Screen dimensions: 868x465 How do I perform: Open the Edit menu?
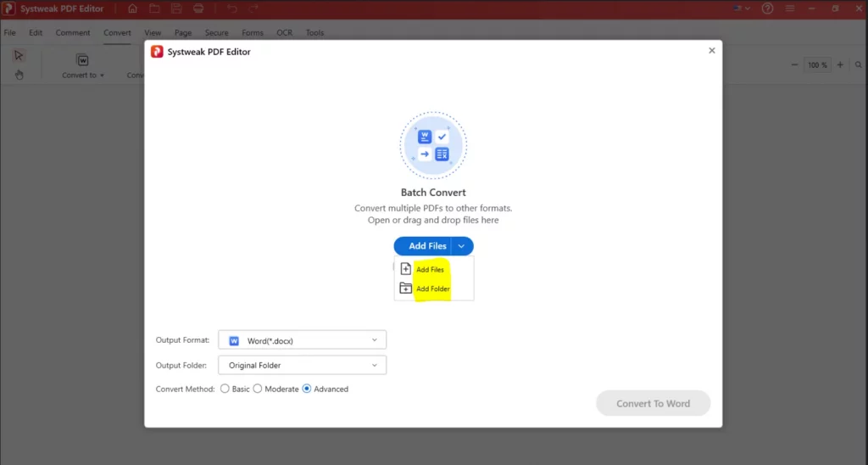tap(36, 33)
